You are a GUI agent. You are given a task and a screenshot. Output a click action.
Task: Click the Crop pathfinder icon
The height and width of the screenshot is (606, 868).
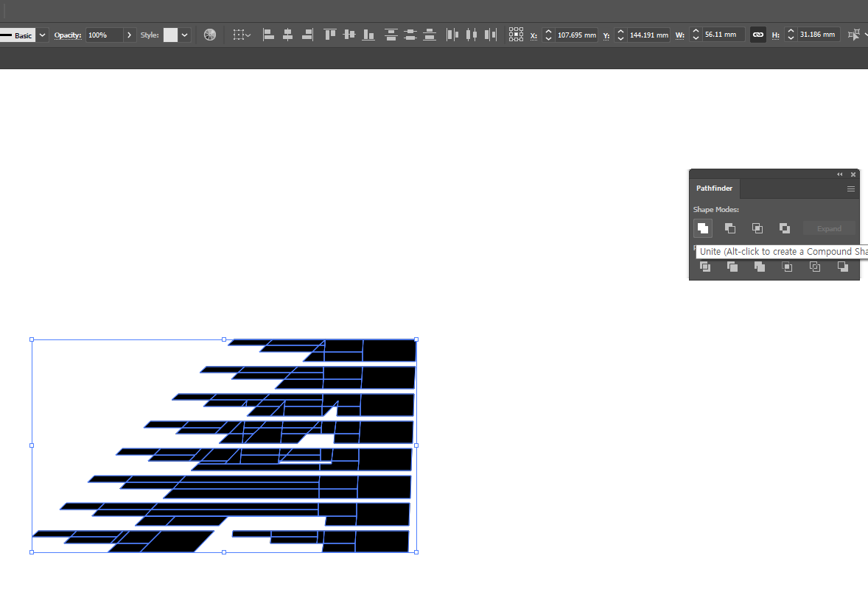point(787,267)
